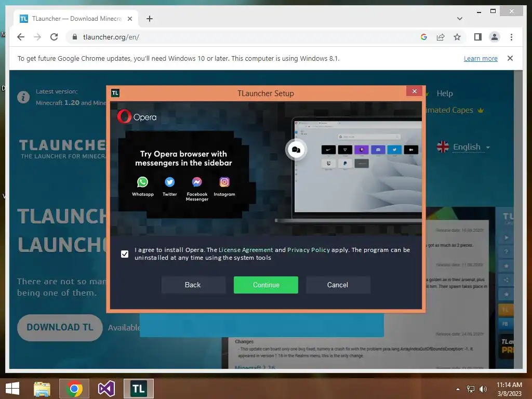The height and width of the screenshot is (399, 532).
Task: Click the UK flag icon
Action: click(443, 147)
